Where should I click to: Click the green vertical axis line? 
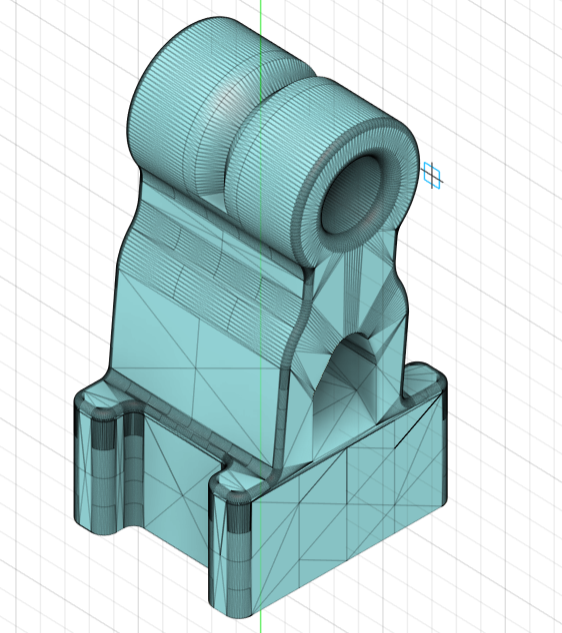coord(260,316)
